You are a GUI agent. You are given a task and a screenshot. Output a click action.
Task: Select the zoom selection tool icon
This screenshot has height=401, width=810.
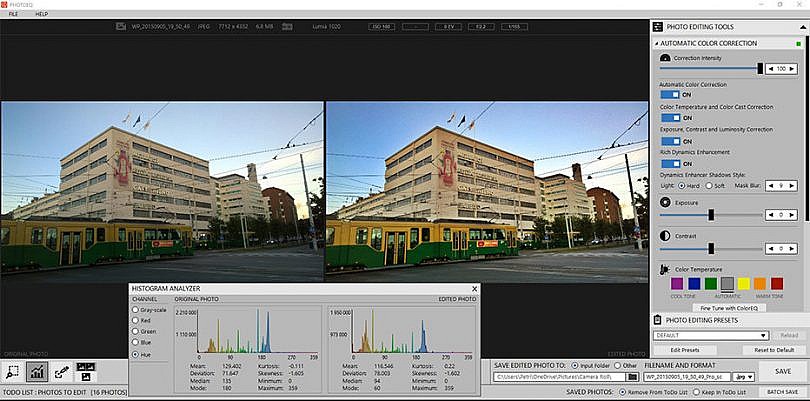pos(13,372)
